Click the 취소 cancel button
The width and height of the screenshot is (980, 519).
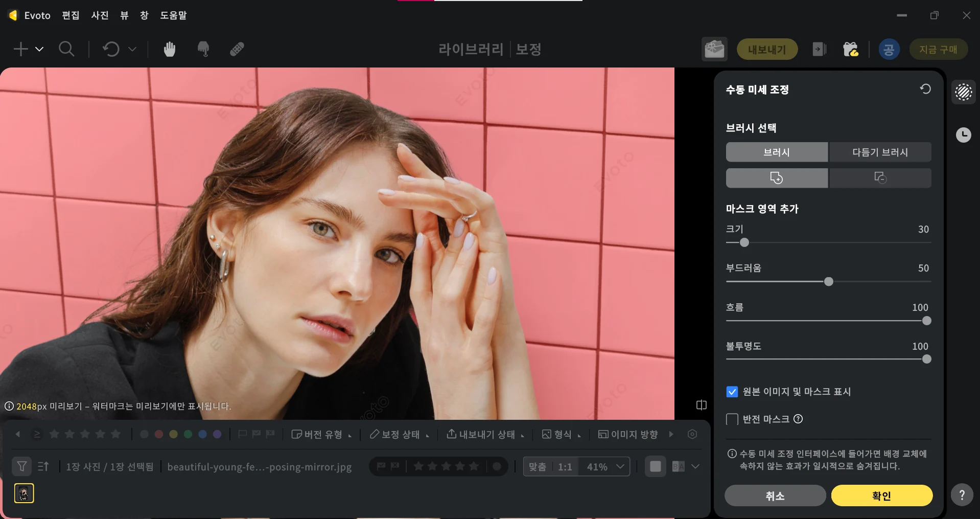click(775, 495)
